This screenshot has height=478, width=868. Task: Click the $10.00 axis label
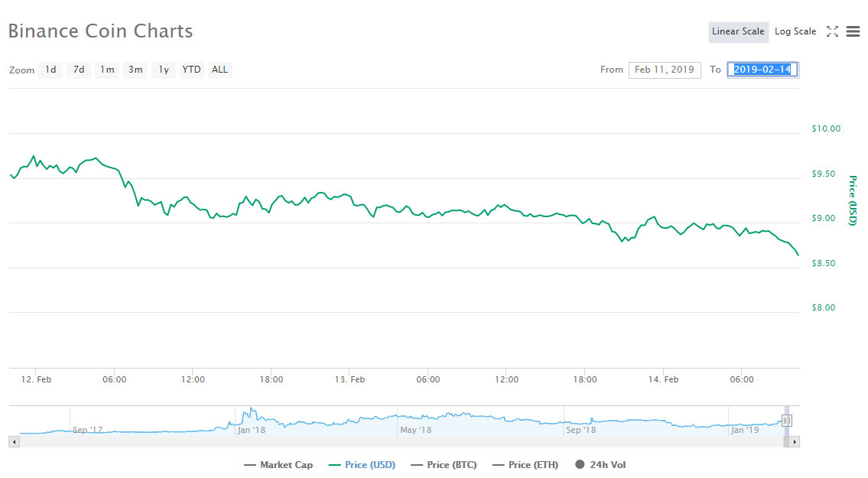pos(826,128)
